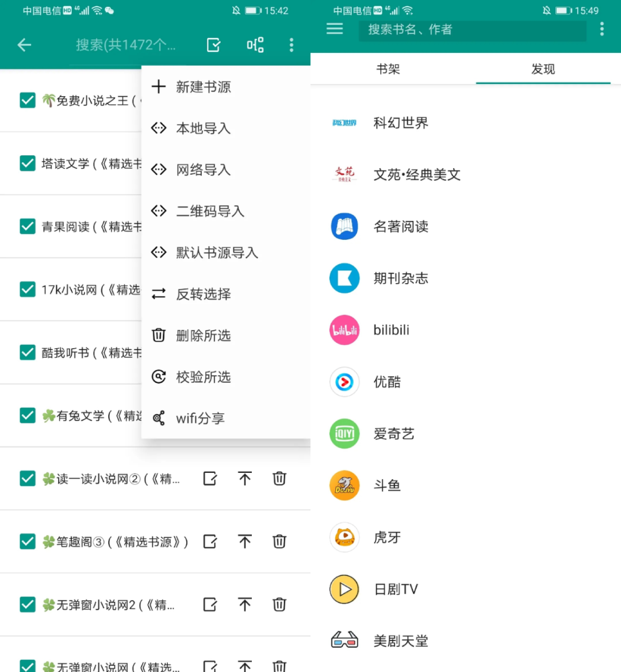The height and width of the screenshot is (672, 621).
Task: Uncheck 免费小说之王 source checkbox
Action: (x=28, y=100)
